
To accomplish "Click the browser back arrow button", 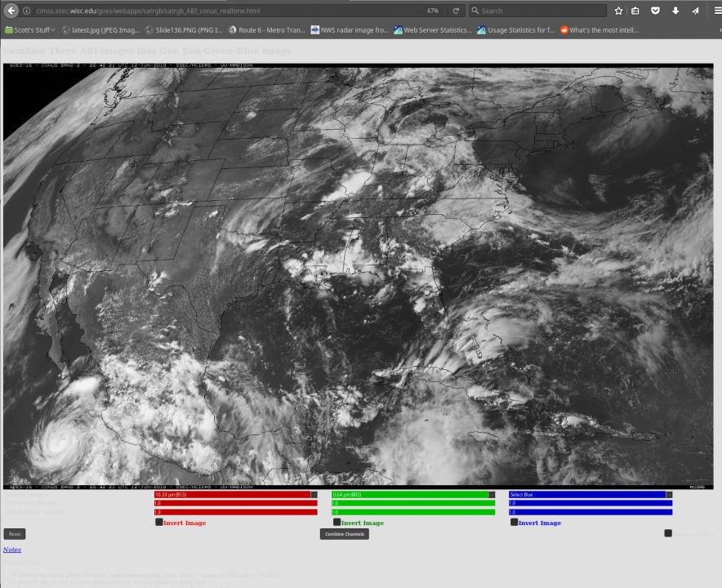I will point(11,11).
